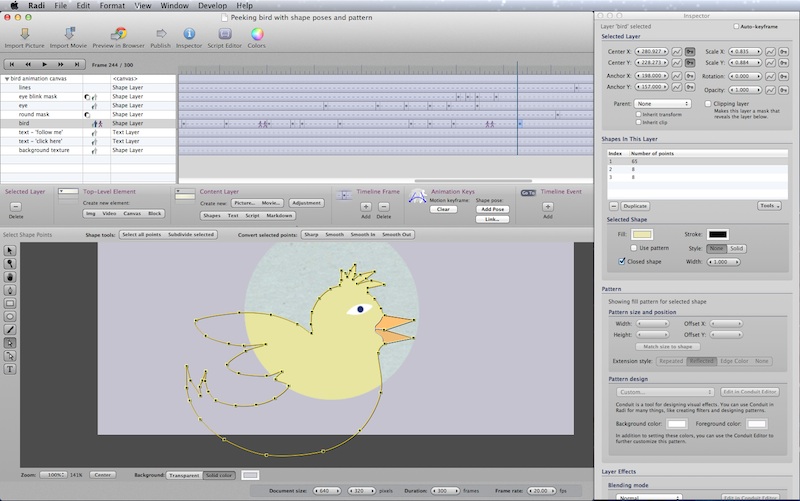Click the Publish arrow icon
The image size is (800, 501).
tap(160, 34)
